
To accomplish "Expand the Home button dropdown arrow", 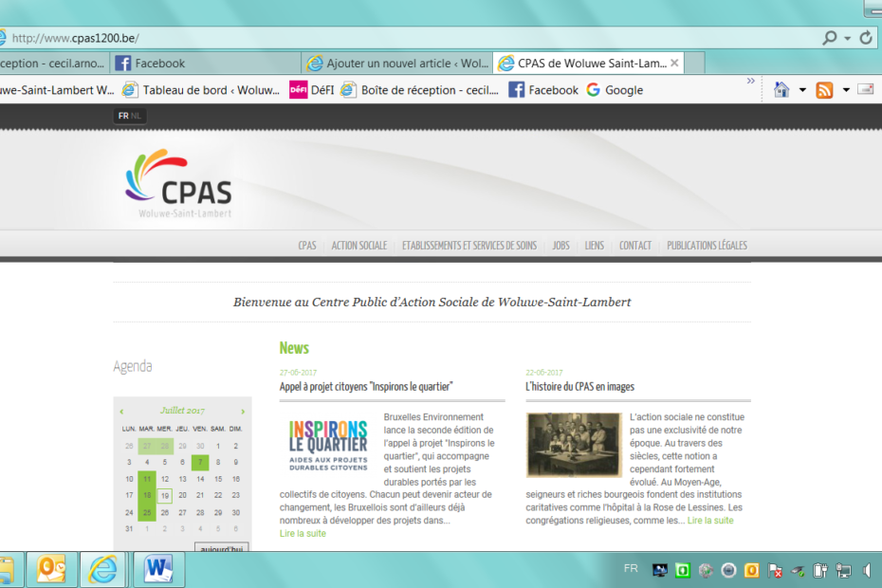I will coord(802,90).
